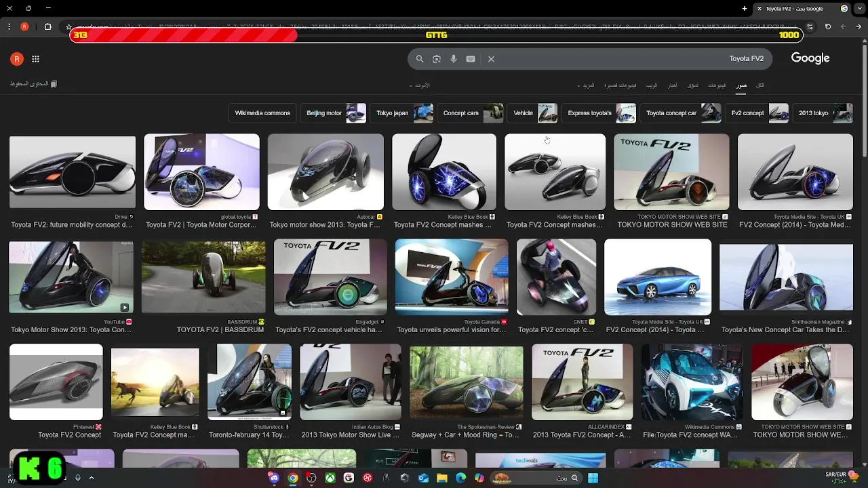Start voice search with microphone icon
The width and height of the screenshot is (868, 488).
coord(454,59)
